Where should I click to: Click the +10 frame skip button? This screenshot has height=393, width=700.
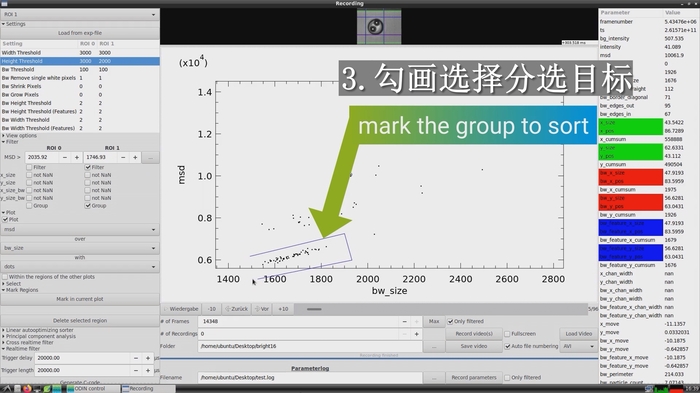[x=283, y=309]
